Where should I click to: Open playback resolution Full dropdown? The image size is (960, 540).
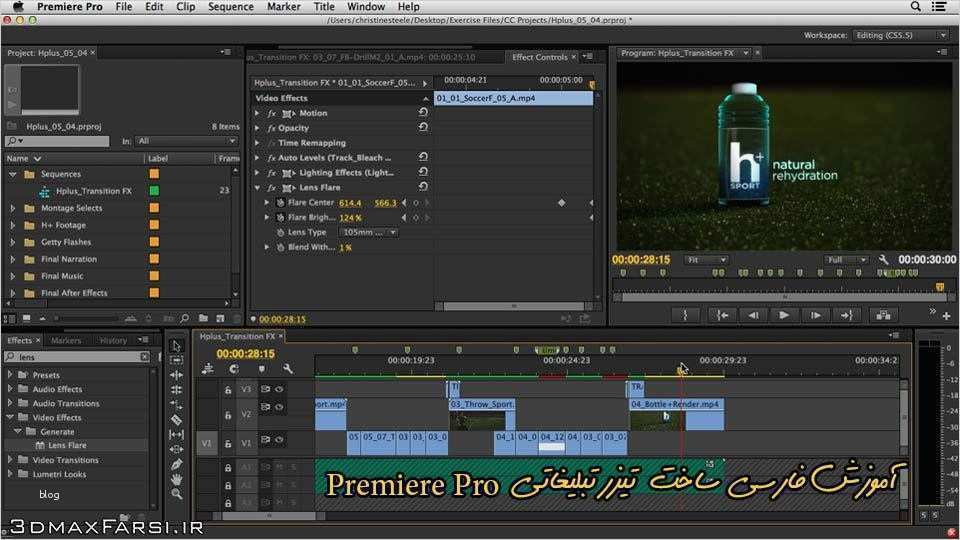[x=846, y=260]
